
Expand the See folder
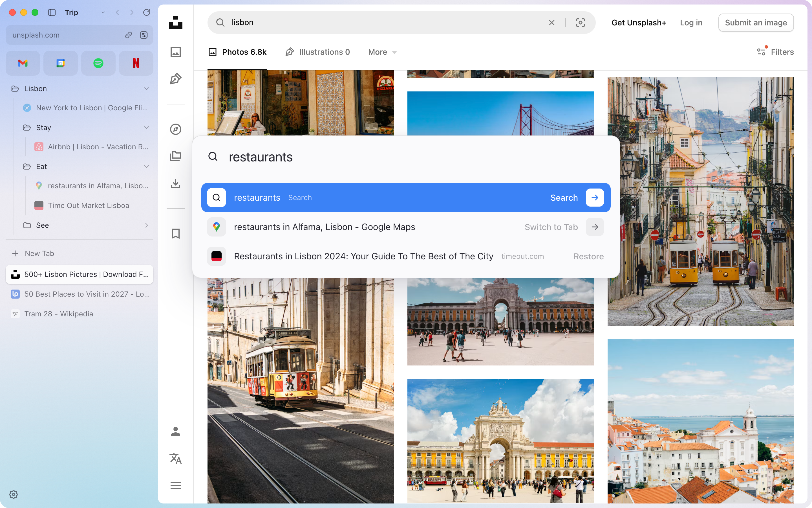[x=147, y=225]
